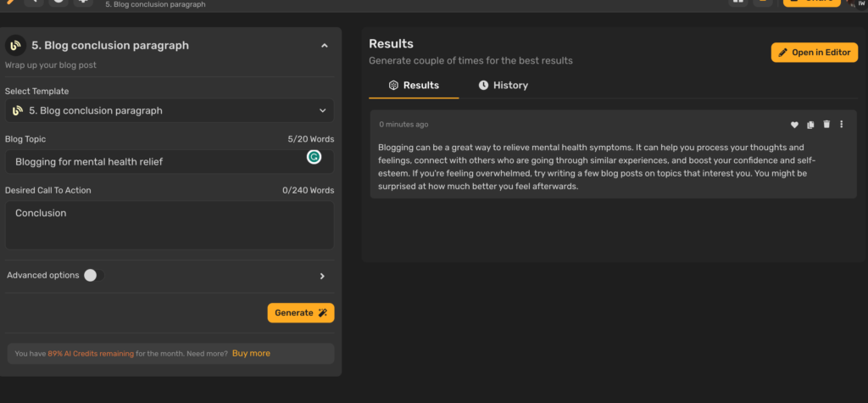Click the grid layout icon in top bar
868x403 pixels.
[x=737, y=2]
